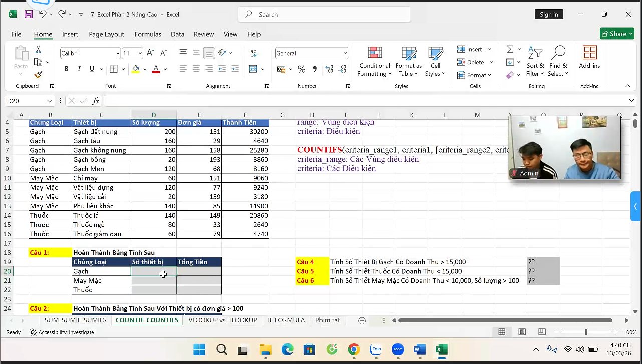Click the AutoSum sigma icon
The height and width of the screenshot is (364, 642).
point(510,49)
